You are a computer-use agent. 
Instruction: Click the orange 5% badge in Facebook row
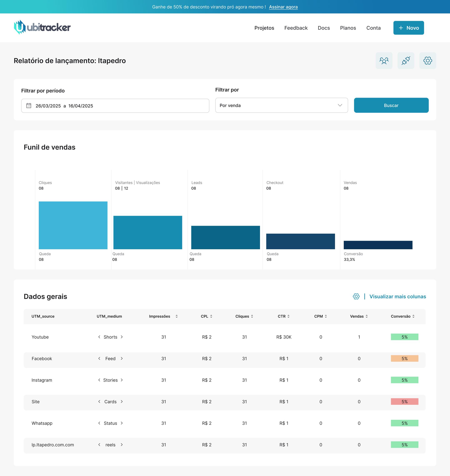tap(404, 359)
